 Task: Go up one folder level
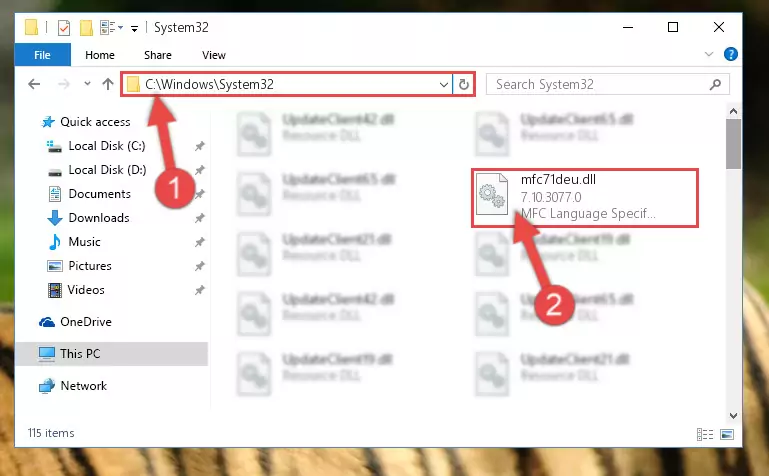[108, 84]
